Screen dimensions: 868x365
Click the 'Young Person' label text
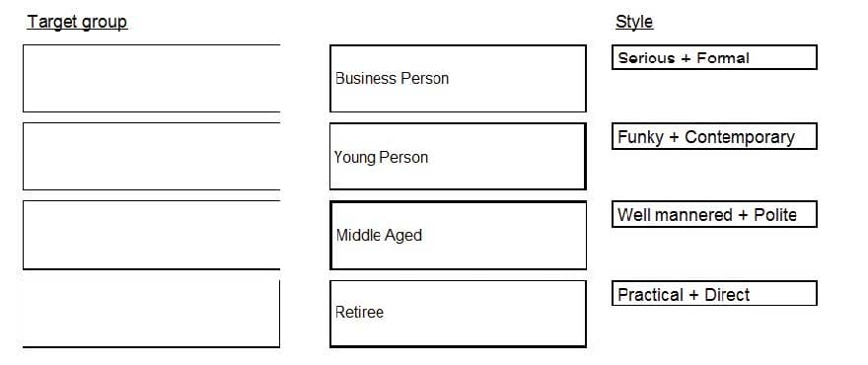click(381, 157)
